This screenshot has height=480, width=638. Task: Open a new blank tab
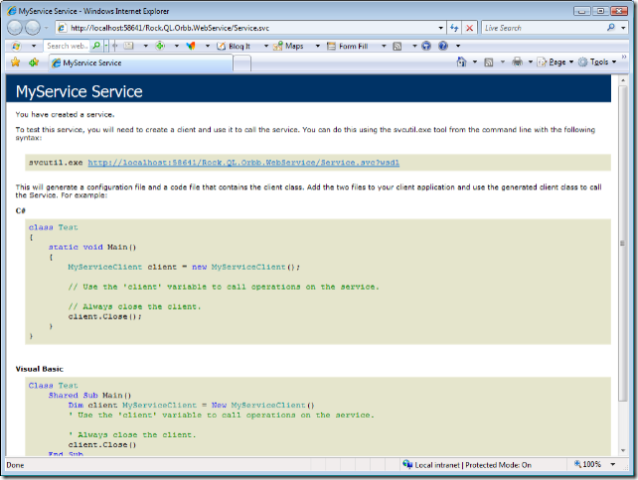pyautogui.click(x=242, y=63)
